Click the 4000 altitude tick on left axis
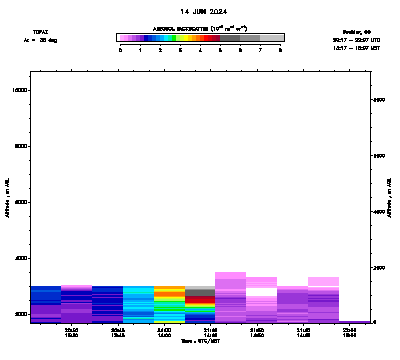The image size is (400, 360). (x=21, y=258)
